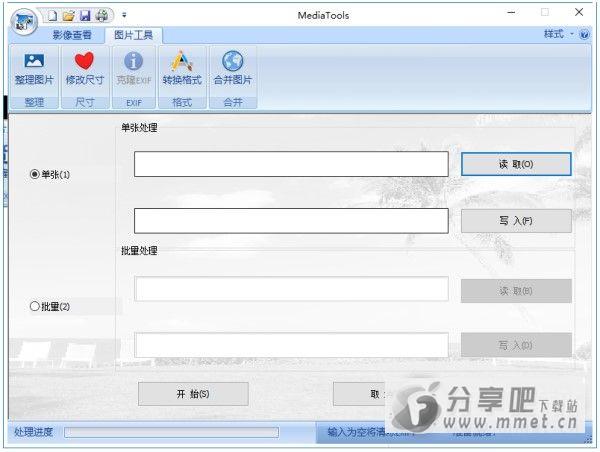The height and width of the screenshot is (452, 600).
Task: Click the disabled 写入(D) batch button
Action: pos(516,345)
